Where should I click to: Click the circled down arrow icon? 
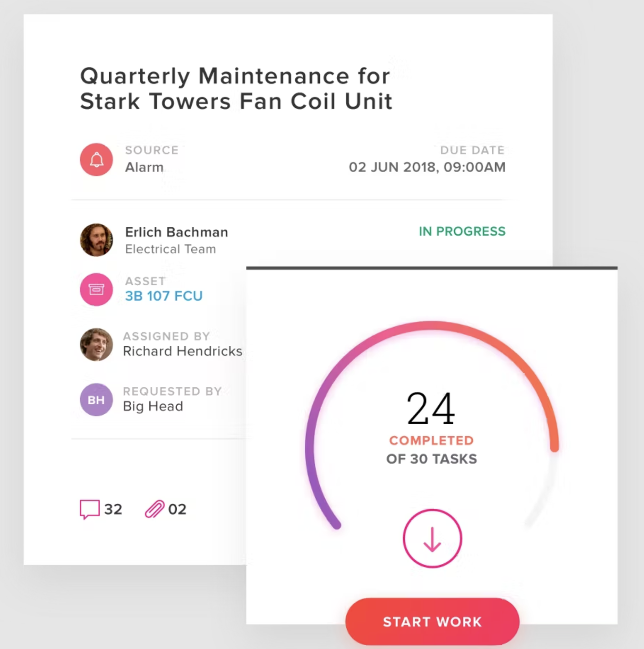(432, 539)
